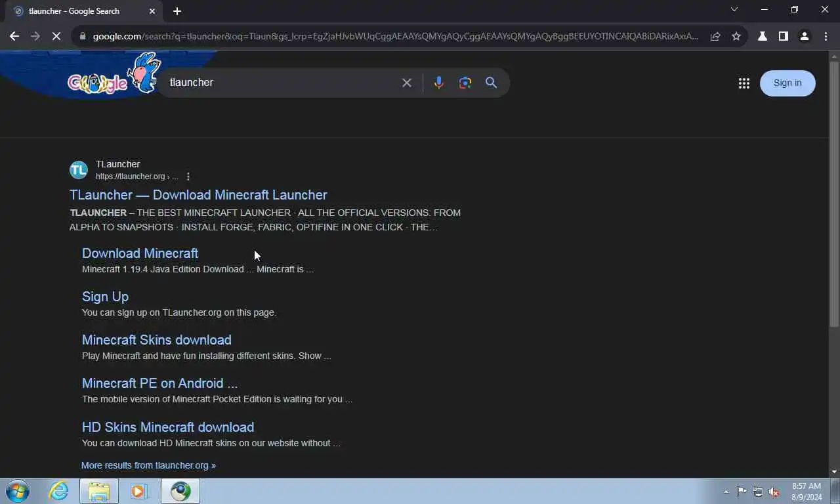Open TLauncher — Download Minecraft Launcher result
Screen dimensions: 840x504
pos(198,195)
